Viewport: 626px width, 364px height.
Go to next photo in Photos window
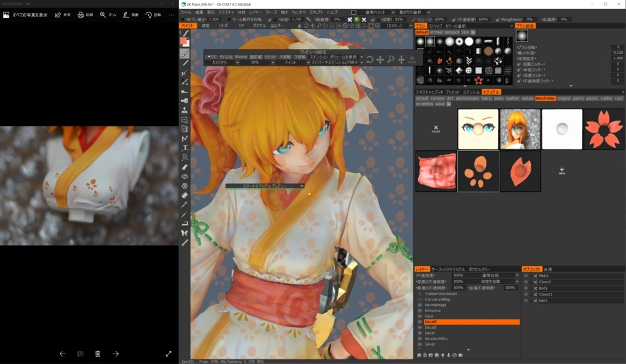point(116,354)
